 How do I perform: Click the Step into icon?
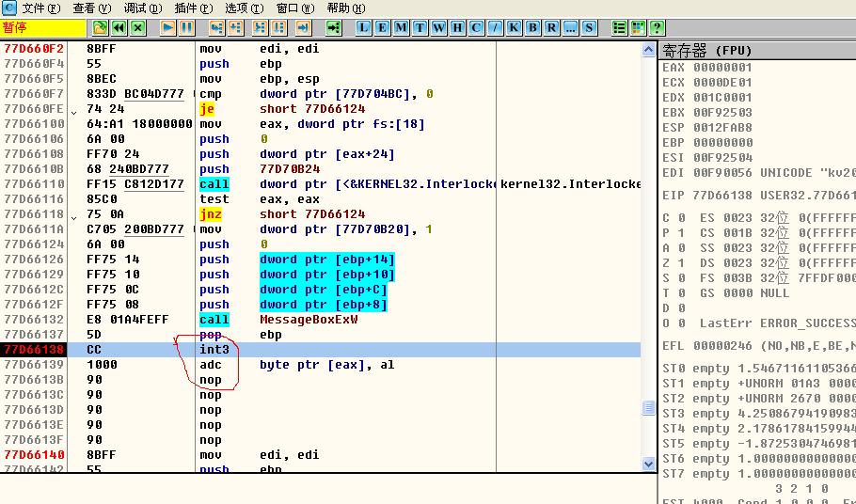216,28
